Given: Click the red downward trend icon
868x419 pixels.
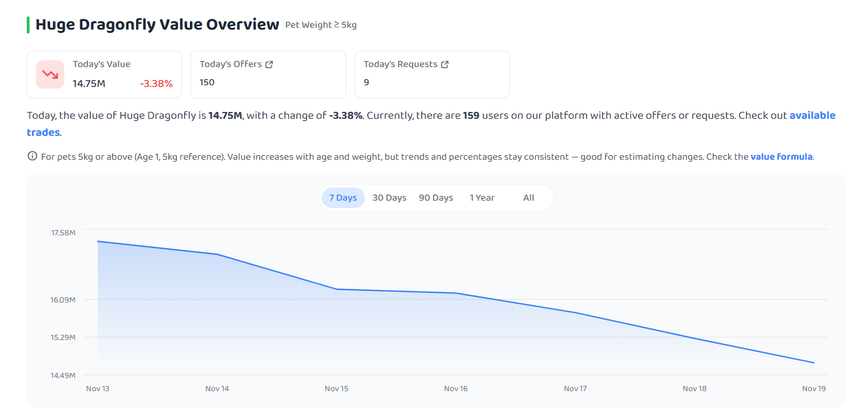Looking at the screenshot, I should [x=50, y=74].
